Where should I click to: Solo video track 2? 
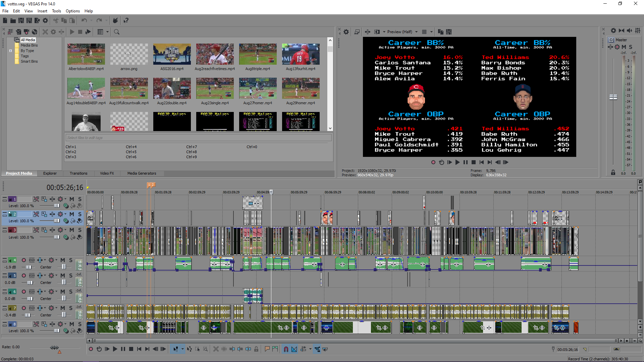[x=80, y=214]
